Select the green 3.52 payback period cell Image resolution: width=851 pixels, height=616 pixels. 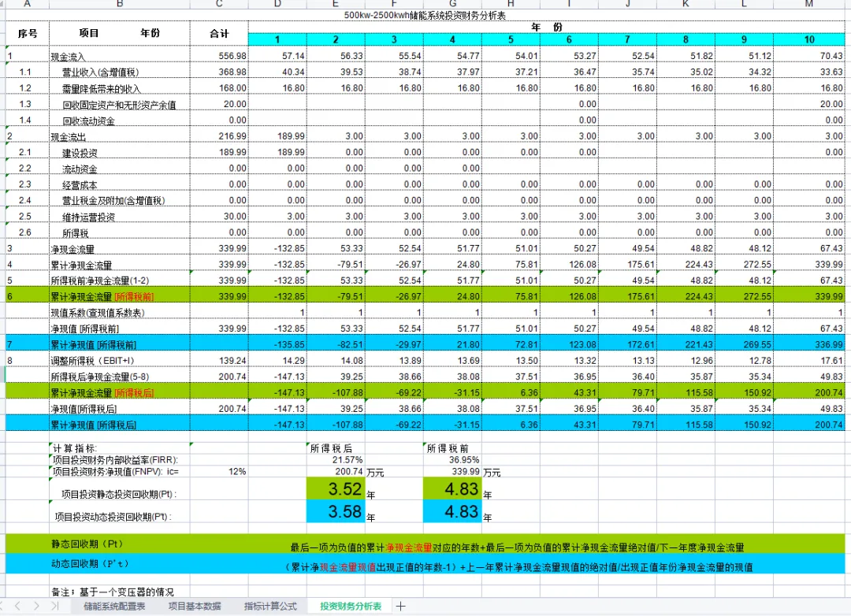pos(336,489)
